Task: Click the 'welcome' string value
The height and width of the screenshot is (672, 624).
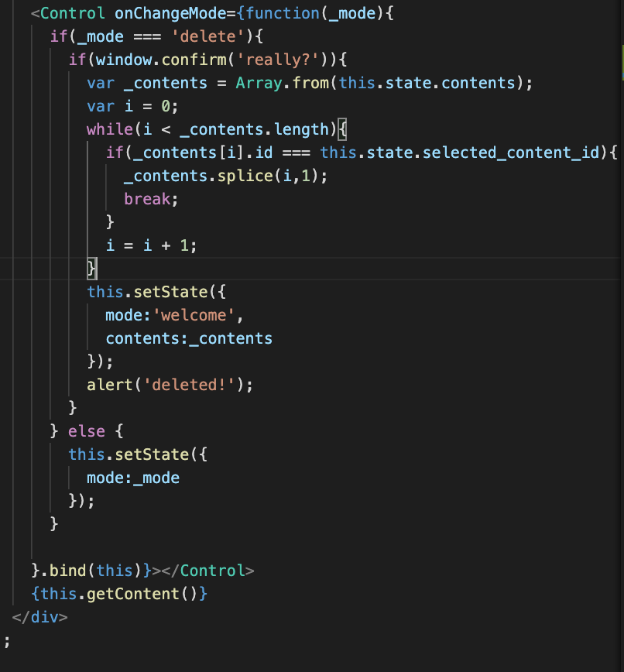Action: 194,315
